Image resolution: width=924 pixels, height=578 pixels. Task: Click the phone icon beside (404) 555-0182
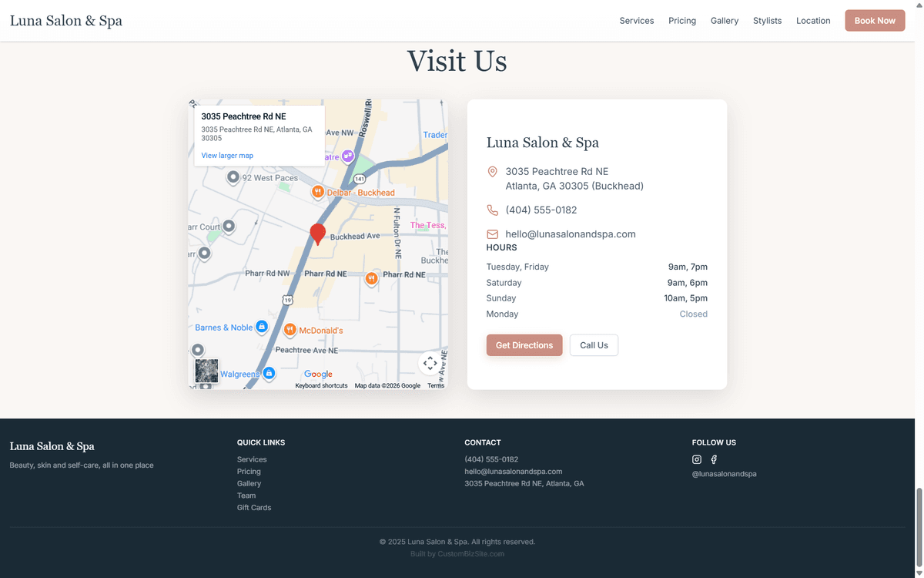[493, 210]
